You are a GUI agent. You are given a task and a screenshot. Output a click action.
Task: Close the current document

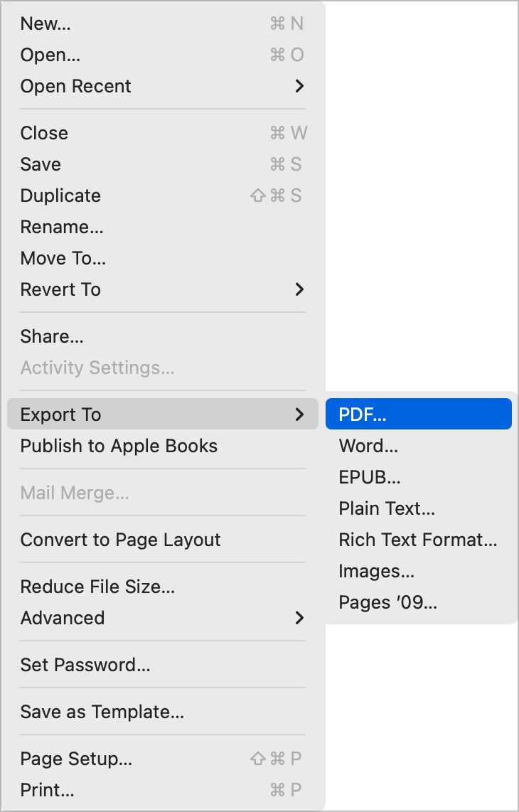point(44,133)
